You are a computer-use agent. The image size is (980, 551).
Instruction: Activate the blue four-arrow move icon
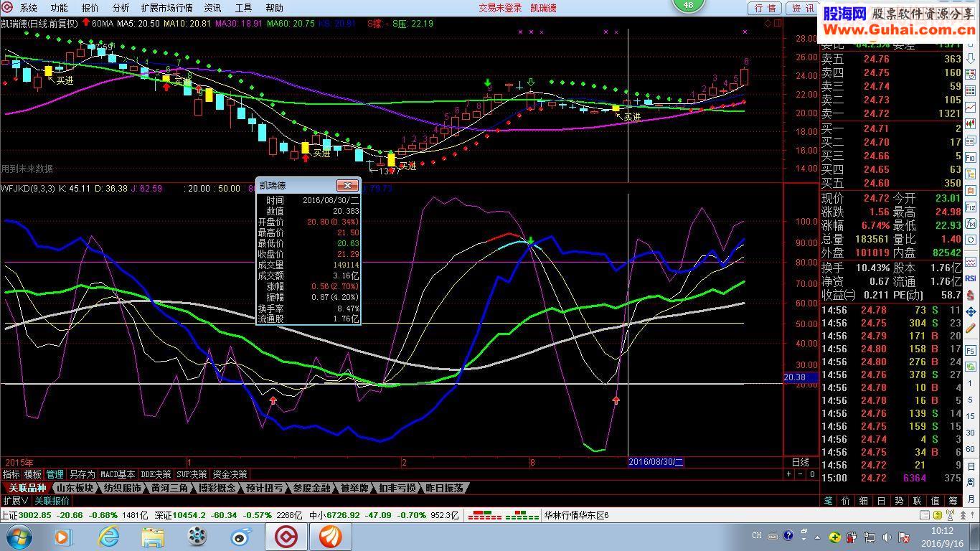click(971, 312)
